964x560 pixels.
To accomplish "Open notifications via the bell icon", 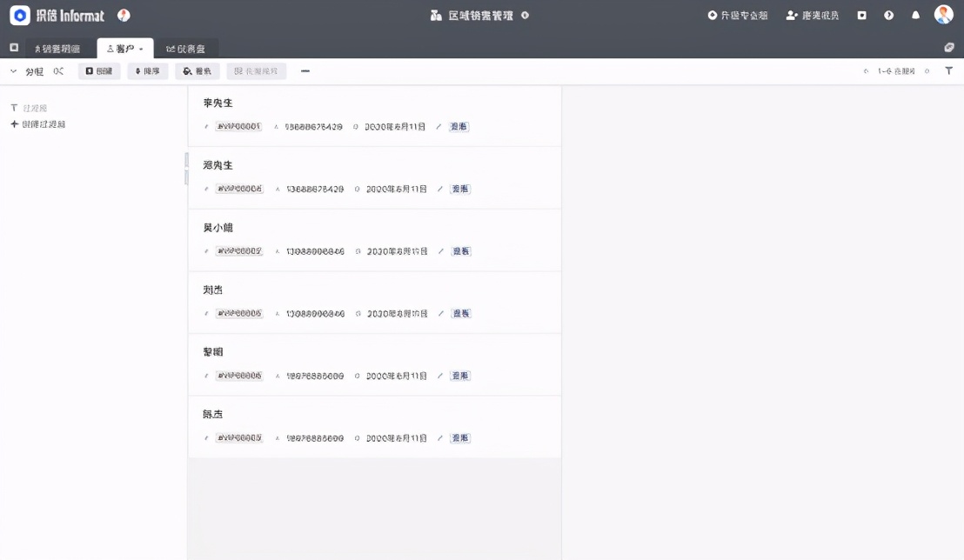I will (x=915, y=15).
